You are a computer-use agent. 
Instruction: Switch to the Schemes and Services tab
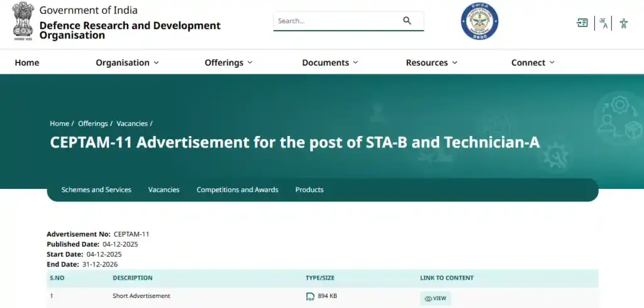click(x=96, y=190)
